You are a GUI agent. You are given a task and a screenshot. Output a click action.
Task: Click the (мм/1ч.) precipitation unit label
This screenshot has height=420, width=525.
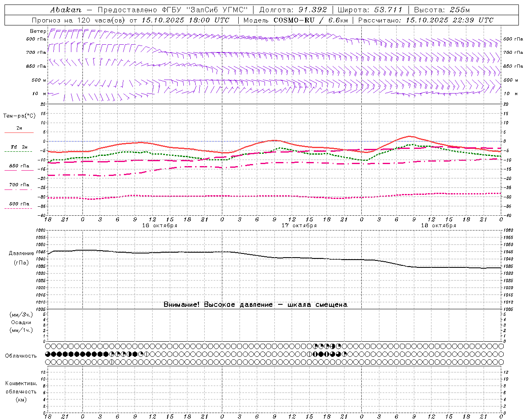point(21,330)
